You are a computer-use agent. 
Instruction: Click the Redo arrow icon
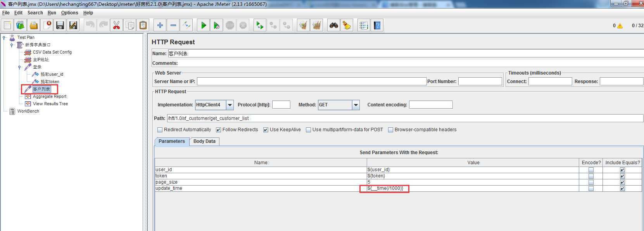pos(104,25)
